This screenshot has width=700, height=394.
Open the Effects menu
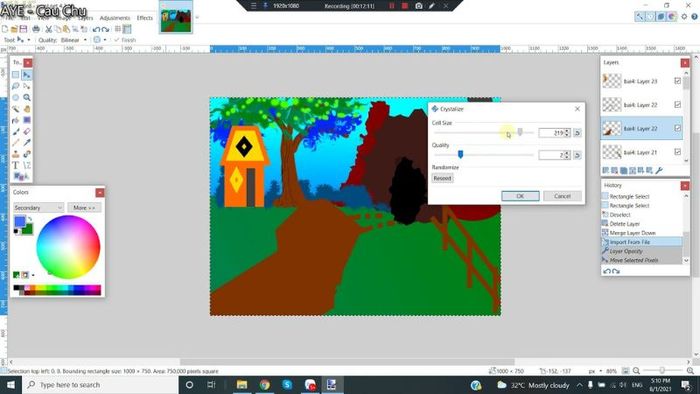point(145,18)
